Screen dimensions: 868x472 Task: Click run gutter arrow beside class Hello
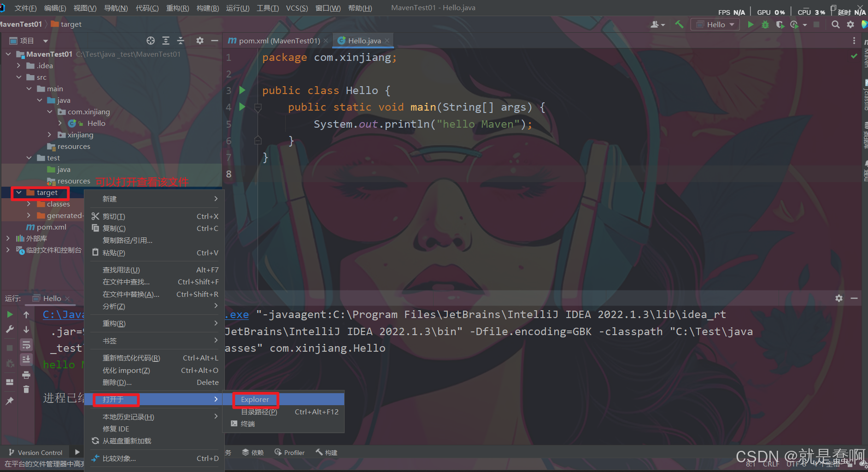(x=242, y=90)
